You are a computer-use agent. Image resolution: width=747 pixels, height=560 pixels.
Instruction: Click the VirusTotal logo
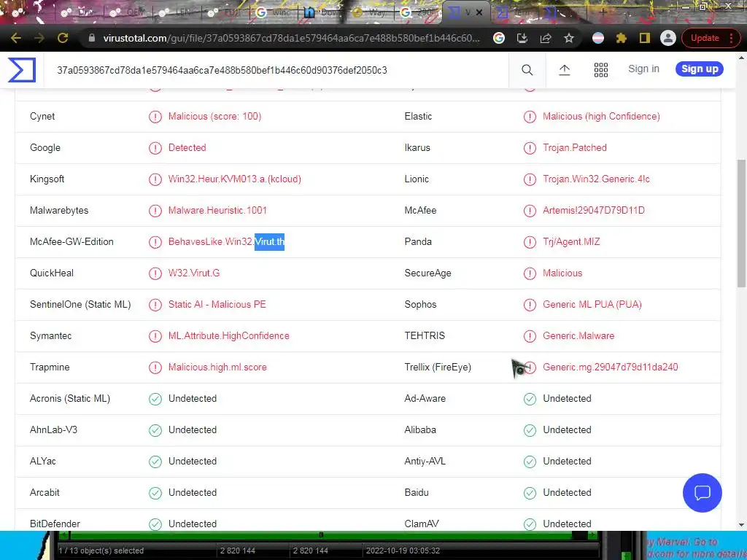click(x=22, y=70)
